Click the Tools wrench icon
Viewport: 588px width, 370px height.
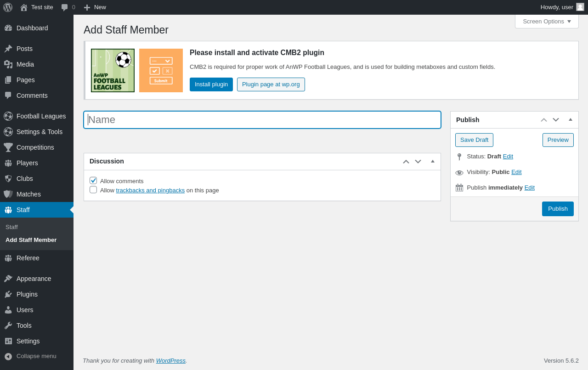(8, 325)
